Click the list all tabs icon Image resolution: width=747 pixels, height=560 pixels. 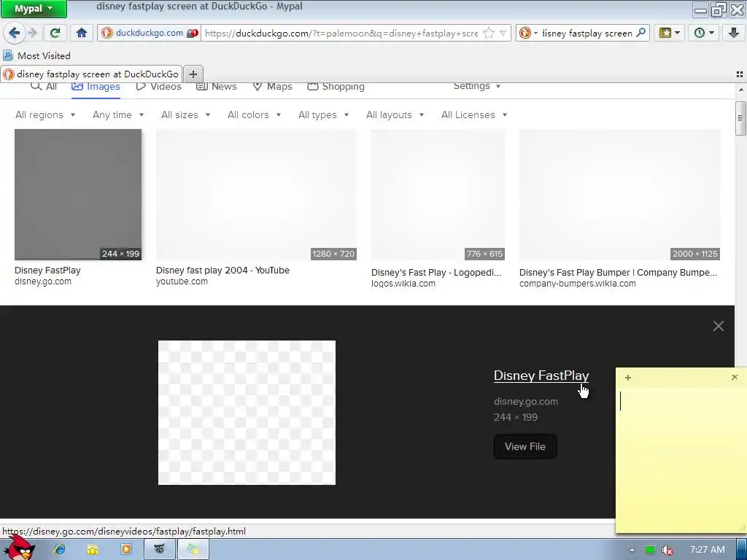(740, 74)
